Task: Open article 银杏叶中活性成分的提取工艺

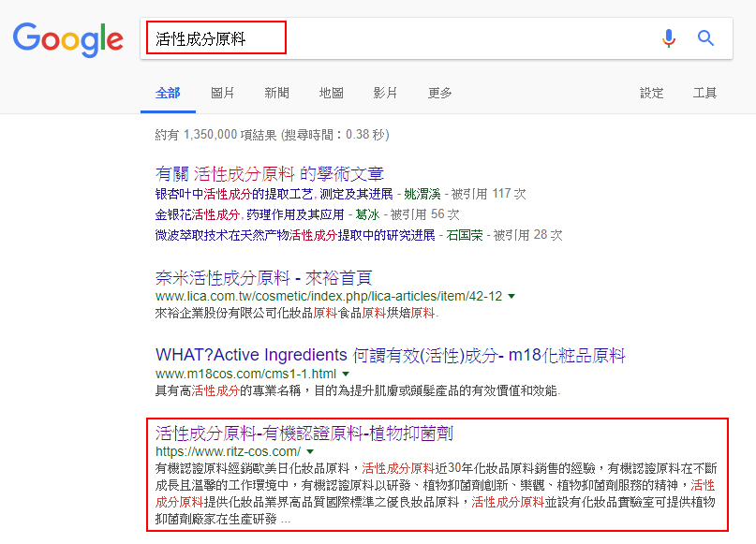Action: [274, 194]
